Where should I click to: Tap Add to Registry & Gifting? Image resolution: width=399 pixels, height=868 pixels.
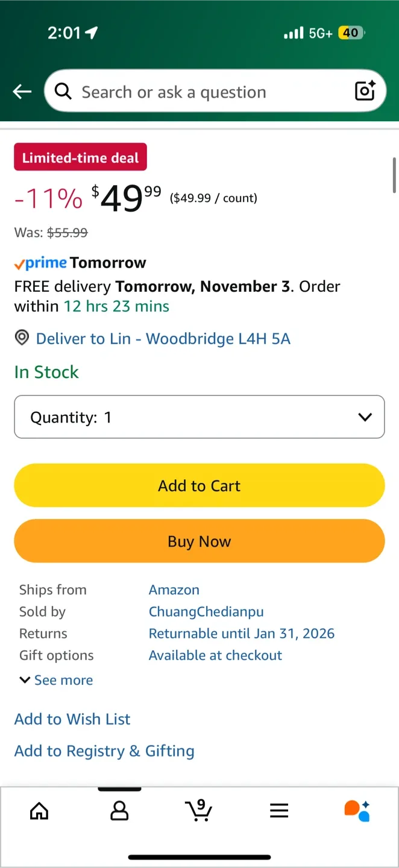(x=104, y=751)
